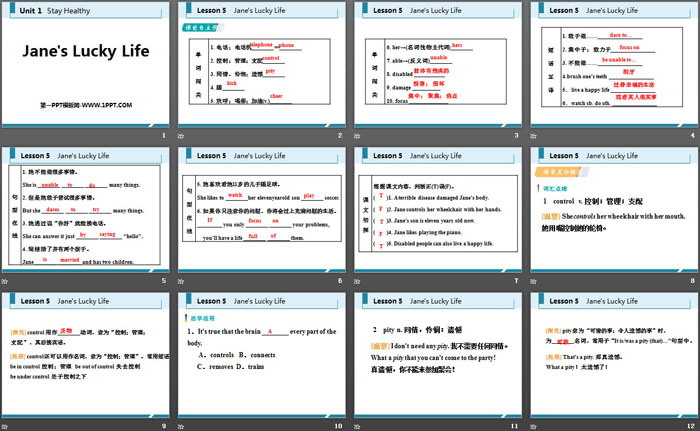Image resolution: width=700 pixels, height=431 pixels.
Task: Select slide 10 thumbnail with multiple choice question
Action: coord(262,355)
